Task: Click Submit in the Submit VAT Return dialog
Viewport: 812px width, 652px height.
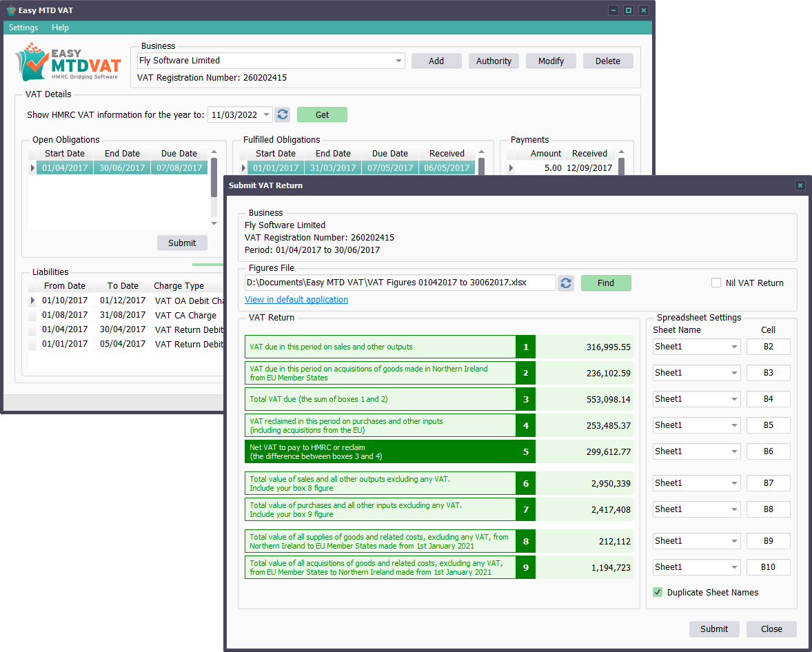Action: [714, 629]
